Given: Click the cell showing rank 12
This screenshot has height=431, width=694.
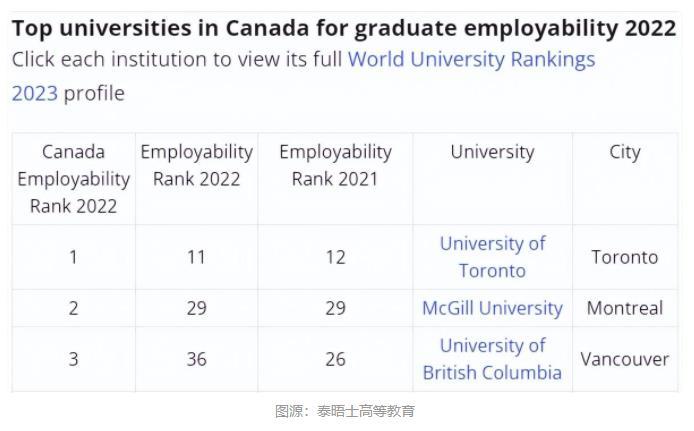Looking at the screenshot, I should tap(335, 257).
